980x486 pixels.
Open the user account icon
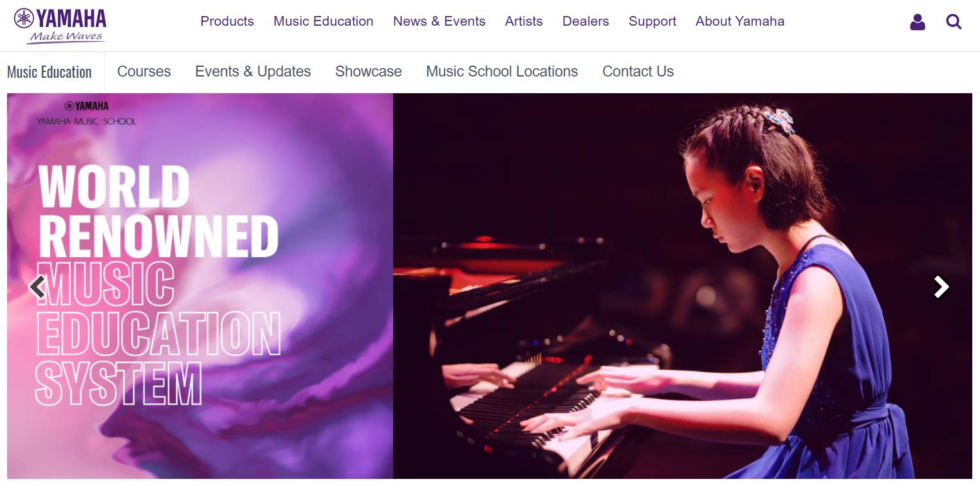pos(918,22)
